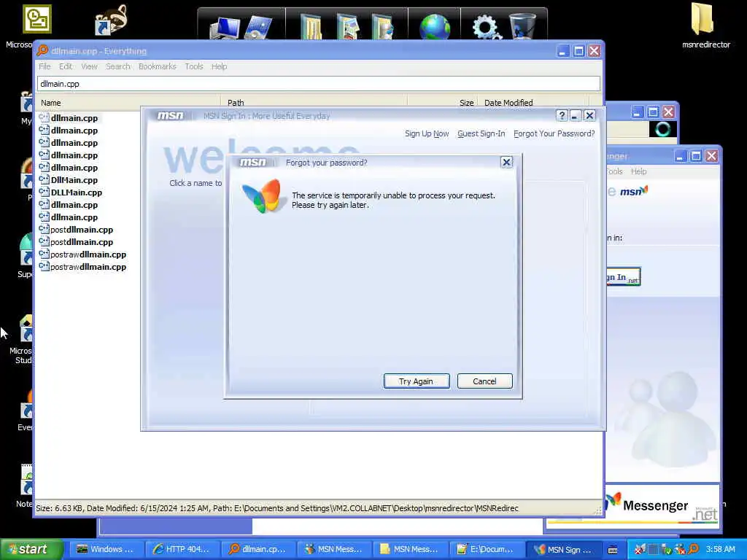Viewport: 747px width, 560px height.
Task: Open the View menu in Everything
Action: tap(89, 66)
